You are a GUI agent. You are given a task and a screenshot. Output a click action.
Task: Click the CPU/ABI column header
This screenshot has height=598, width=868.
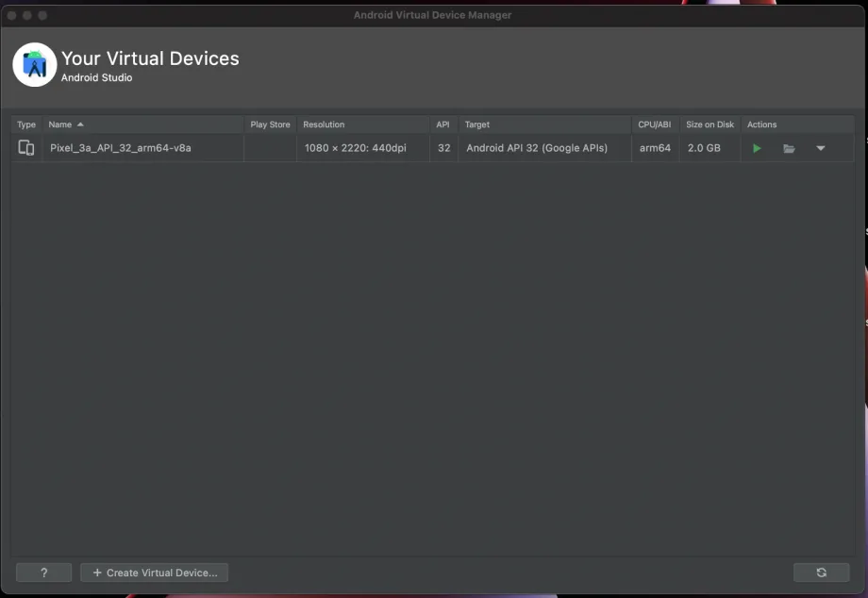[x=655, y=125]
